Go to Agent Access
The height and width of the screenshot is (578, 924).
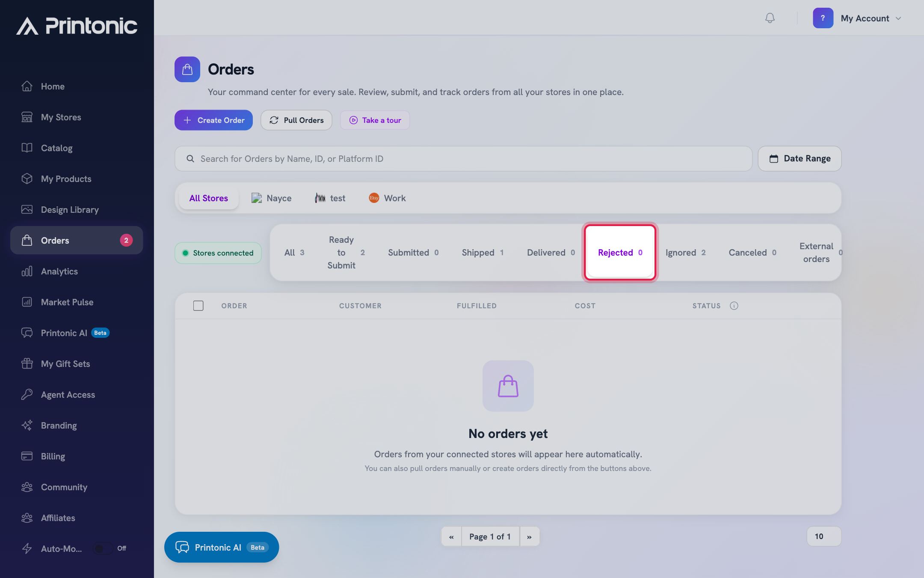(77, 395)
